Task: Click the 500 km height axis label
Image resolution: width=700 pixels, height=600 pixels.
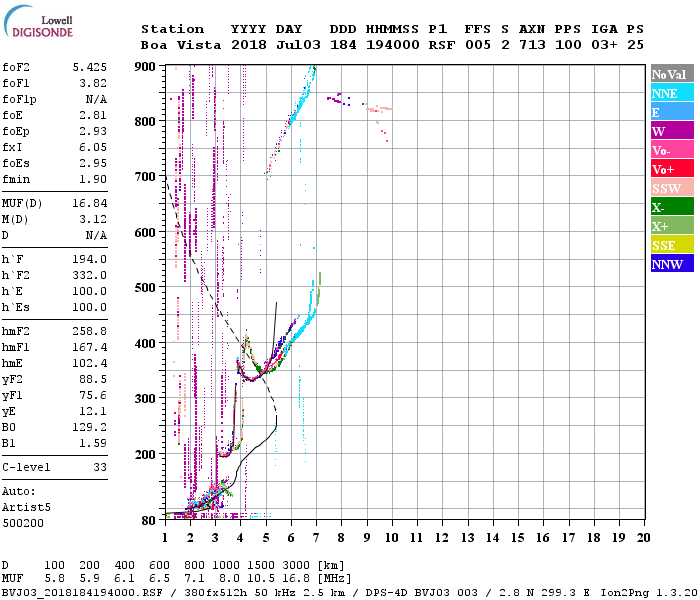Action: [x=145, y=288]
